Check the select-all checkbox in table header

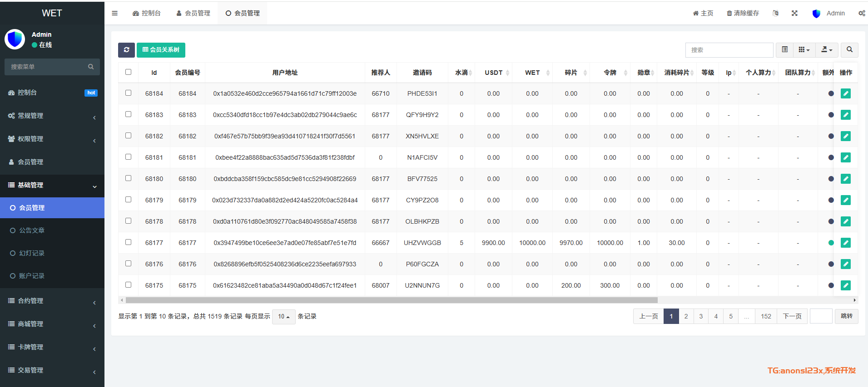point(129,72)
